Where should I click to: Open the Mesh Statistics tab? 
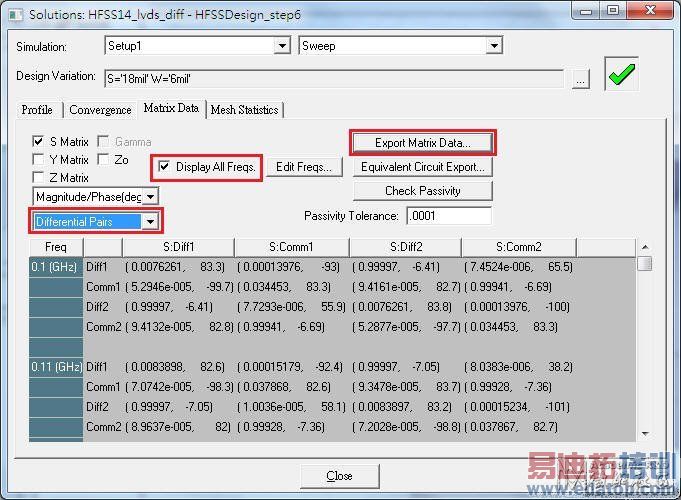(x=245, y=109)
